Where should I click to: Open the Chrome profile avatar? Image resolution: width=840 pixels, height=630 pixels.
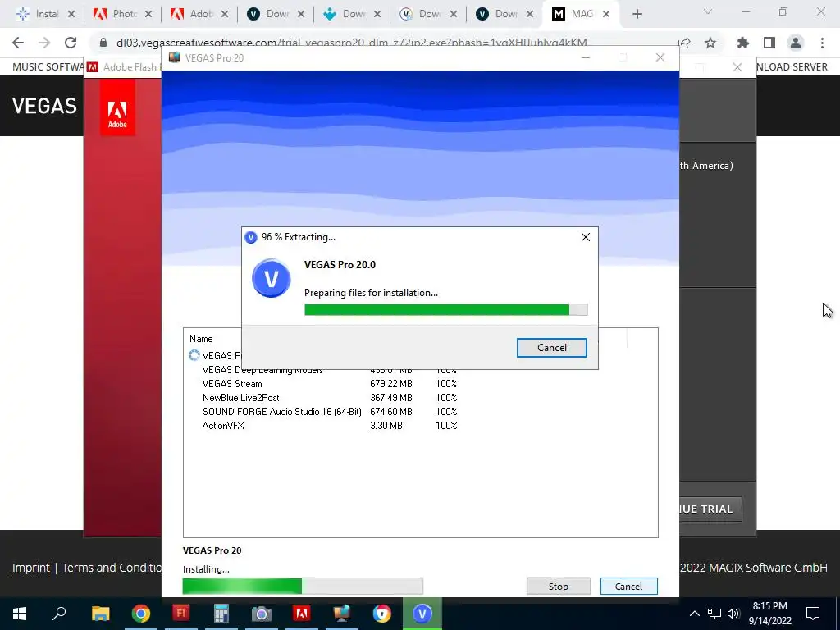796,43
